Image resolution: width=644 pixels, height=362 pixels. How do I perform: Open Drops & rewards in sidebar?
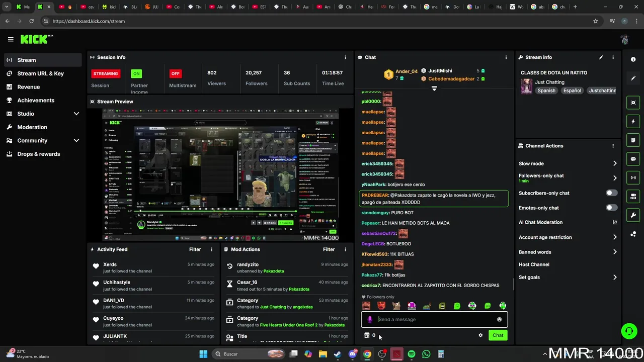pyautogui.click(x=43, y=154)
